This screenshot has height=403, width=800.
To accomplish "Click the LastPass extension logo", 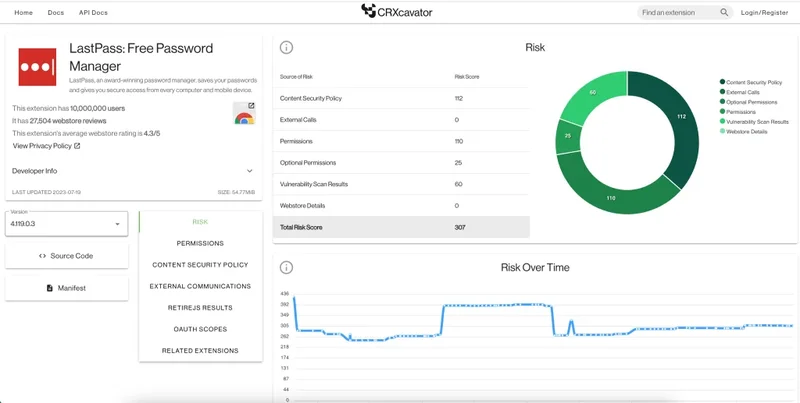I will [37, 67].
